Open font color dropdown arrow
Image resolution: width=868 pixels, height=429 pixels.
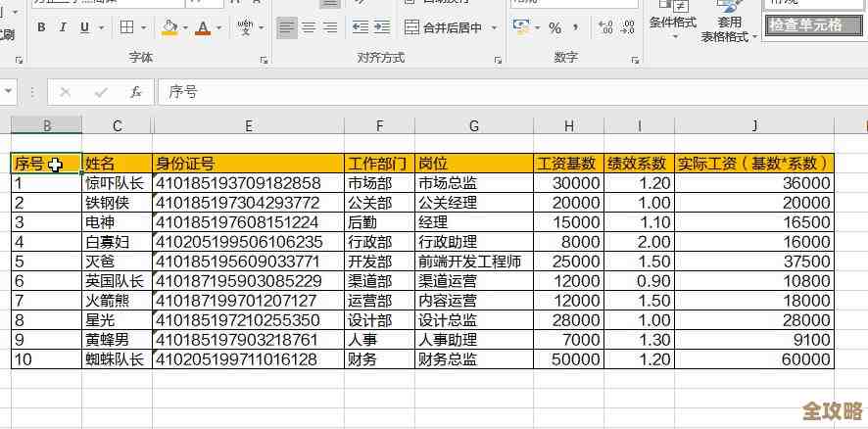tap(218, 27)
